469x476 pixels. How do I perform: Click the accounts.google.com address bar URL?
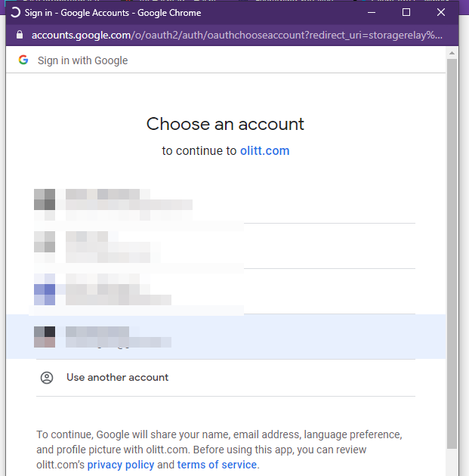pyautogui.click(x=236, y=36)
